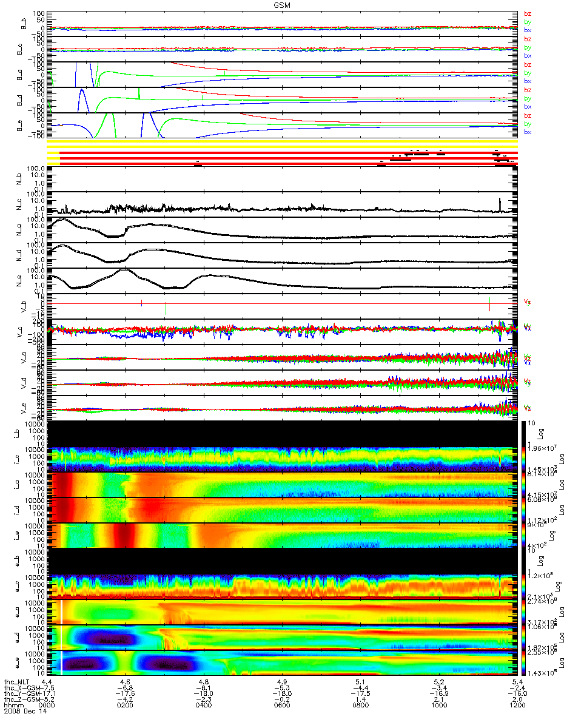Click the thc_MLT row label

point(18,681)
